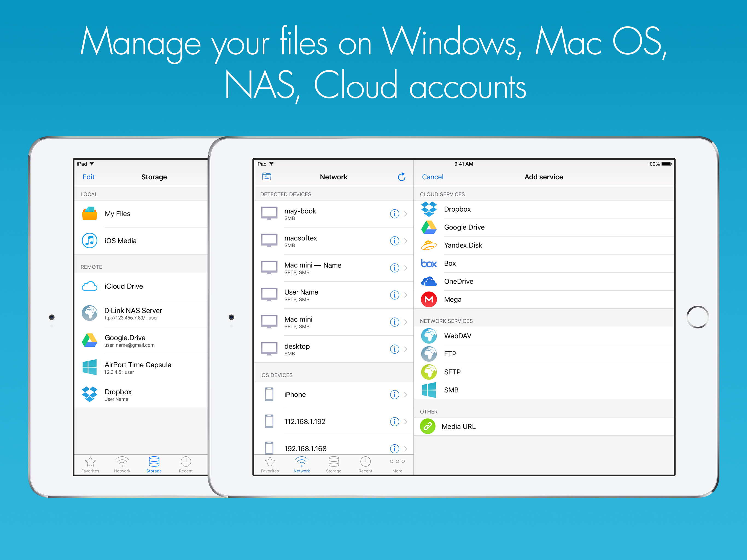Screen dimensions: 747x560
Task: Click the refresh icon in Network header
Action: click(x=401, y=177)
